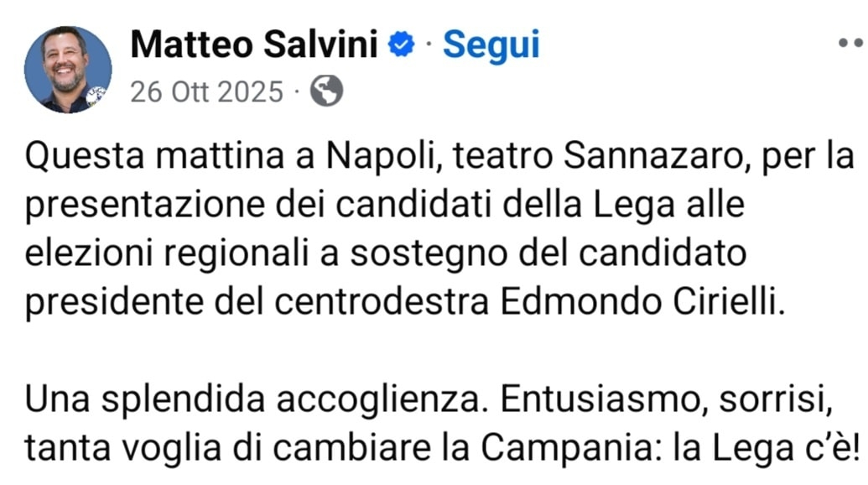Click the word centrodestra in the post
The image size is (868, 485).
(382, 302)
